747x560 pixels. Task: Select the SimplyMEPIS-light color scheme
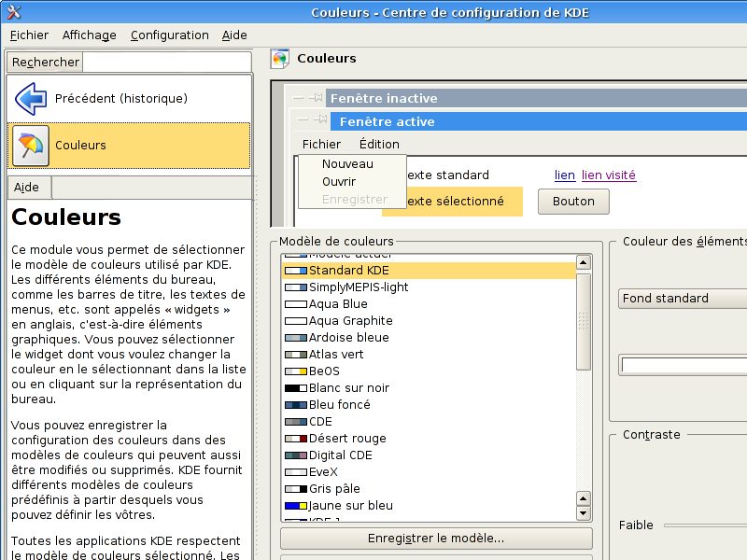tap(430, 287)
